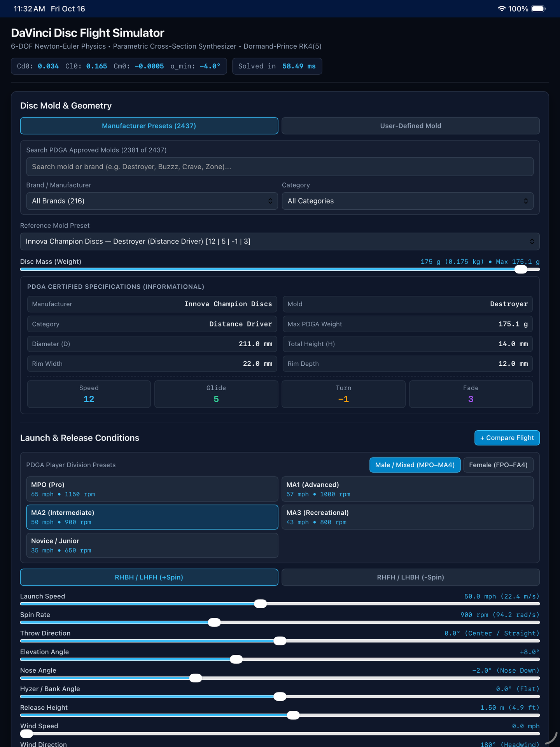
Task: Switch to Manufacturer Presets tab
Action: (x=149, y=126)
